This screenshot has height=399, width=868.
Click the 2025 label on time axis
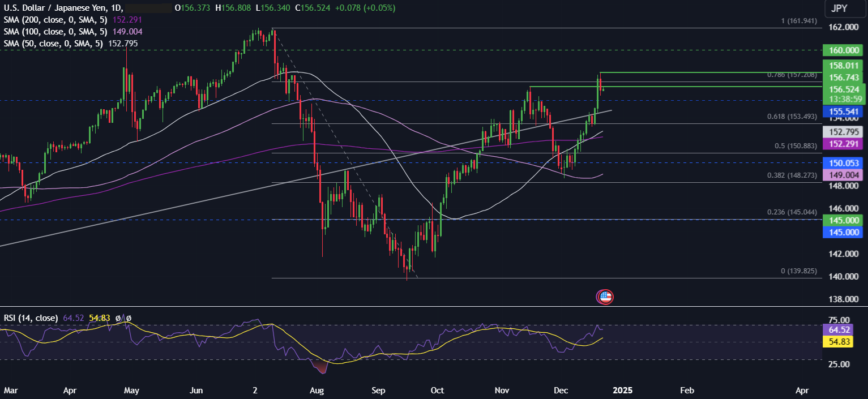[622, 391]
